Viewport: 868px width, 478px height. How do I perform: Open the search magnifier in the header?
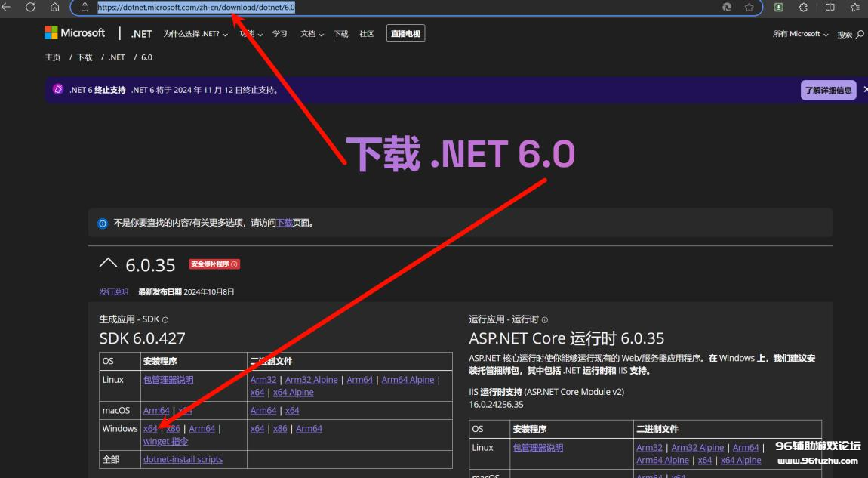click(860, 34)
